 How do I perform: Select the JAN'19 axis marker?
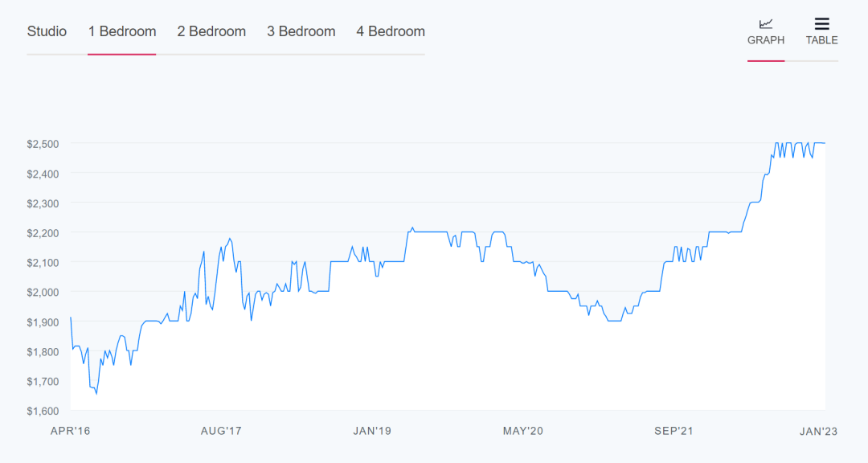372,432
